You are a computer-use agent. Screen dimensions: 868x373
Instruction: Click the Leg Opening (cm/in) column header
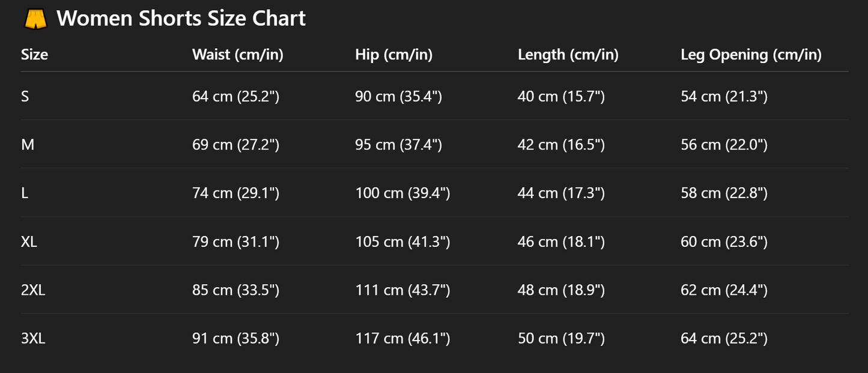click(x=751, y=55)
